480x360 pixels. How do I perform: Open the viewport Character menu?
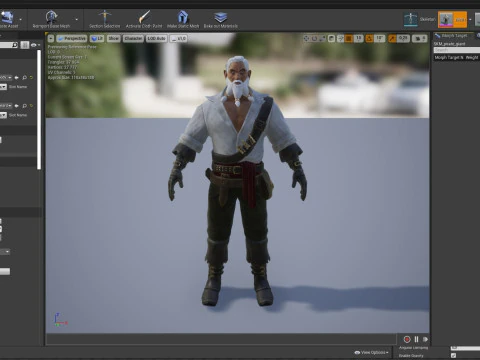point(133,39)
